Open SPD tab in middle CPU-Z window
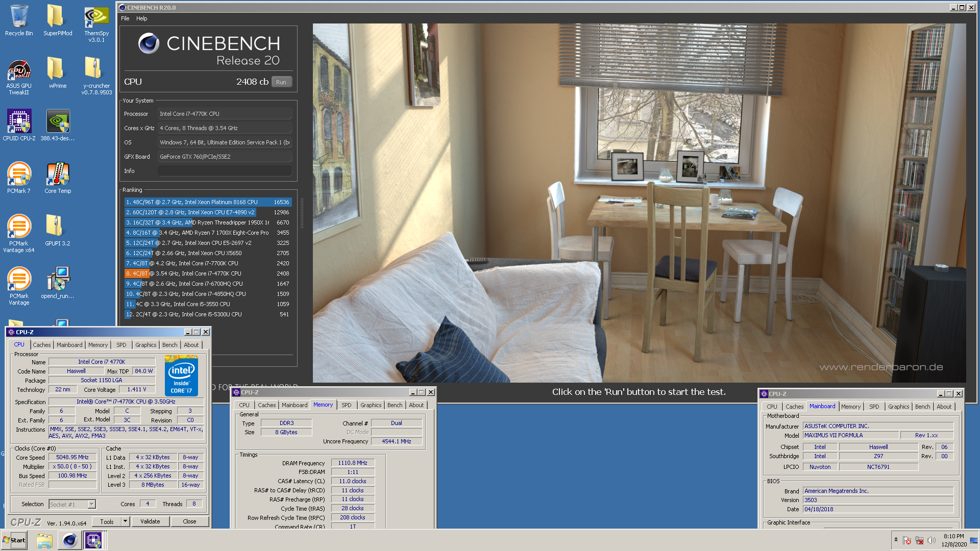Screen dimensions: 980x551 point(347,405)
